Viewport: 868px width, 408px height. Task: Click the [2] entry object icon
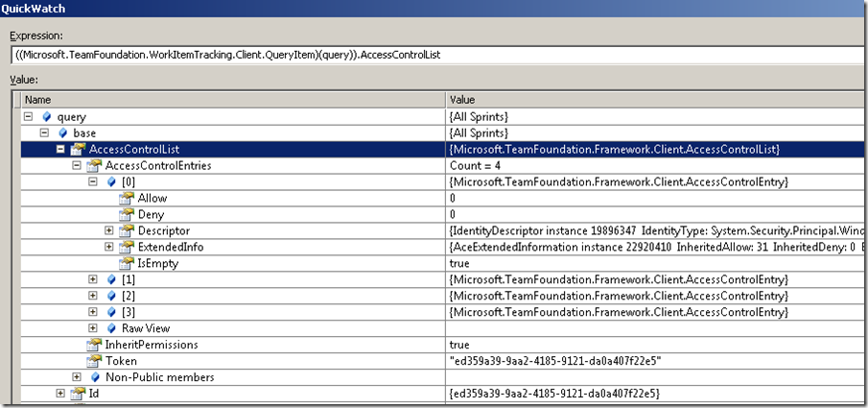(110, 296)
